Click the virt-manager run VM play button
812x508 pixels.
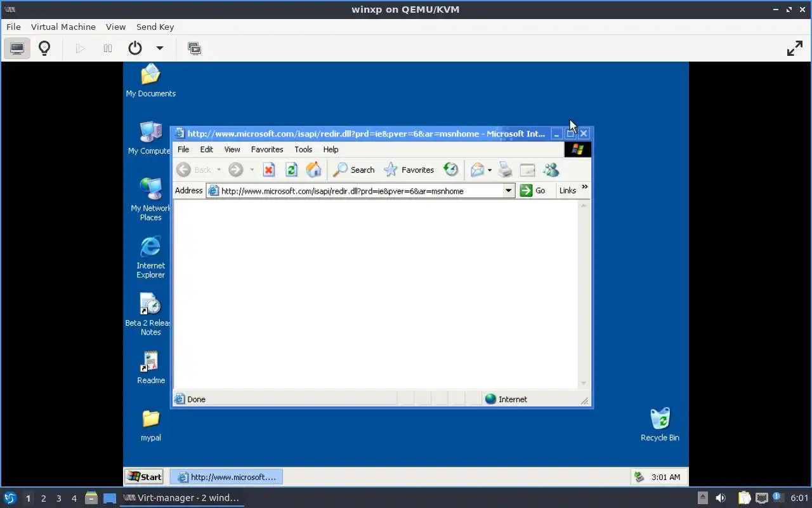80,48
